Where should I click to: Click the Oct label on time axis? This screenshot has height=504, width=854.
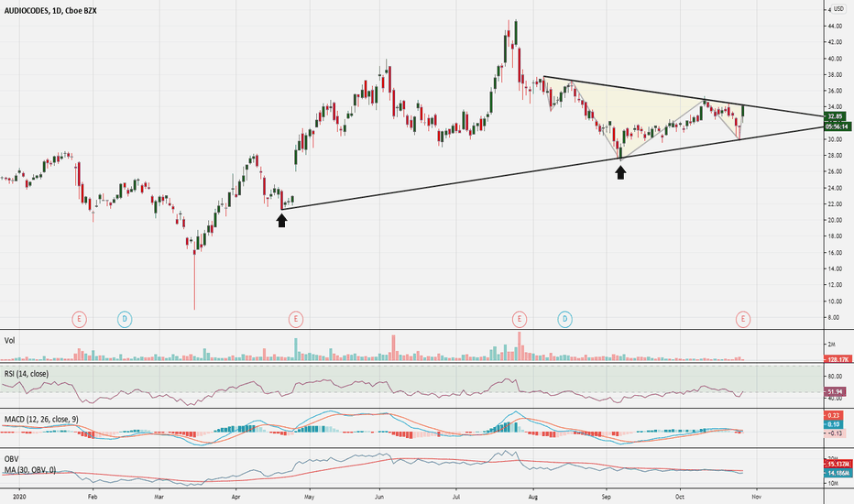click(x=679, y=497)
